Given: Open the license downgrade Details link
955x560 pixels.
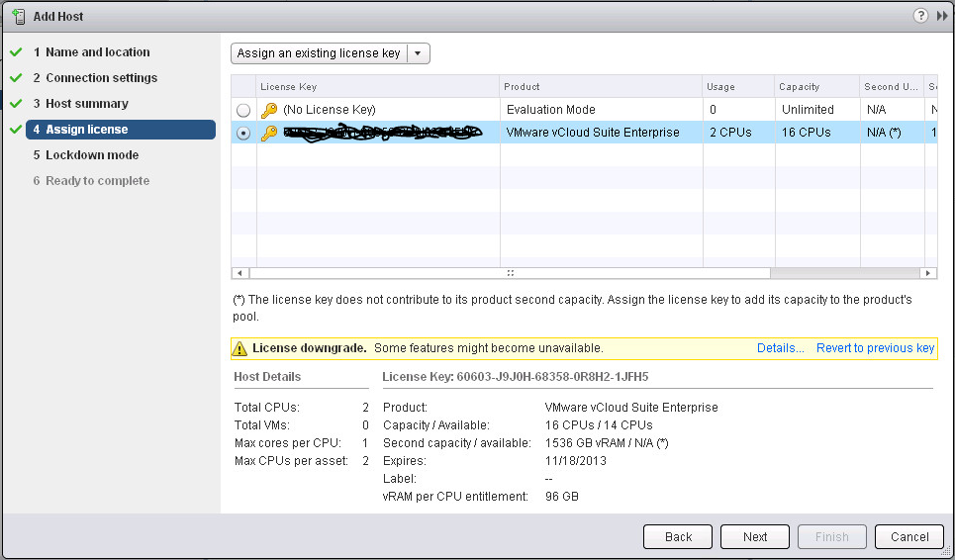Looking at the screenshot, I should pos(780,348).
